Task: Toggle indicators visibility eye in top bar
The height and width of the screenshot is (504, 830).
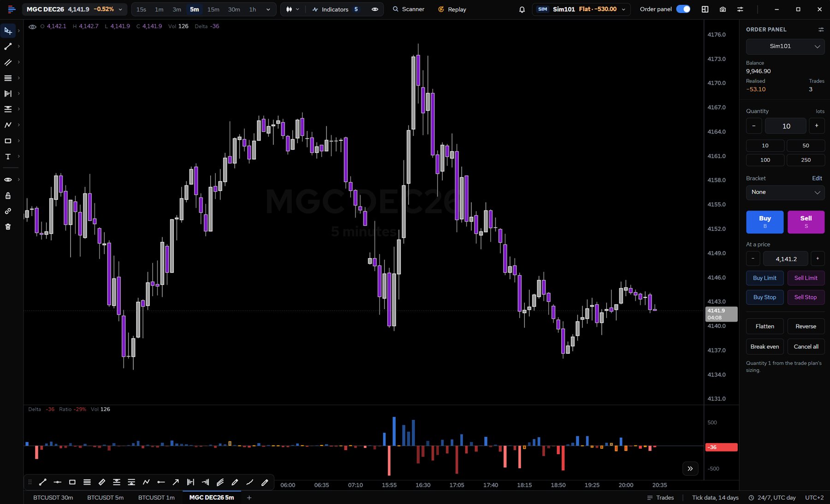Action: (375, 9)
